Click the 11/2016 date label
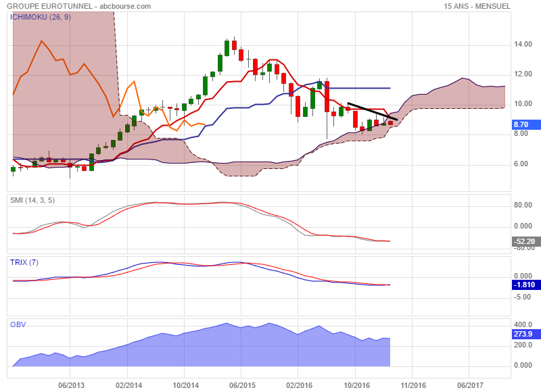Screen dimensions: 541x392 (x=413, y=385)
